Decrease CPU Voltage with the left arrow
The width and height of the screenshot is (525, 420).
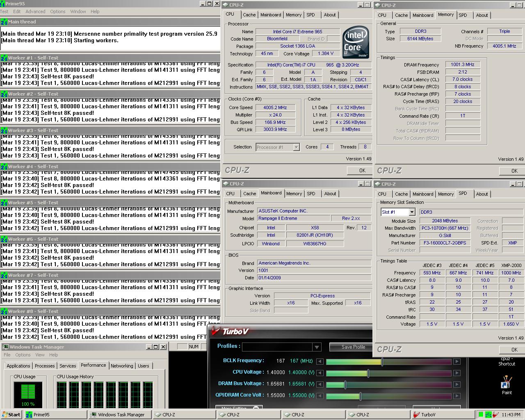[x=320, y=373]
